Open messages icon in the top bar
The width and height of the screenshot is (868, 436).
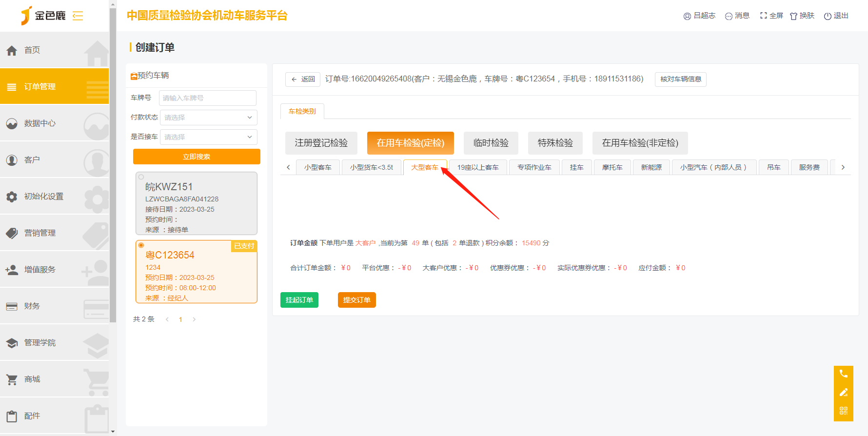729,16
